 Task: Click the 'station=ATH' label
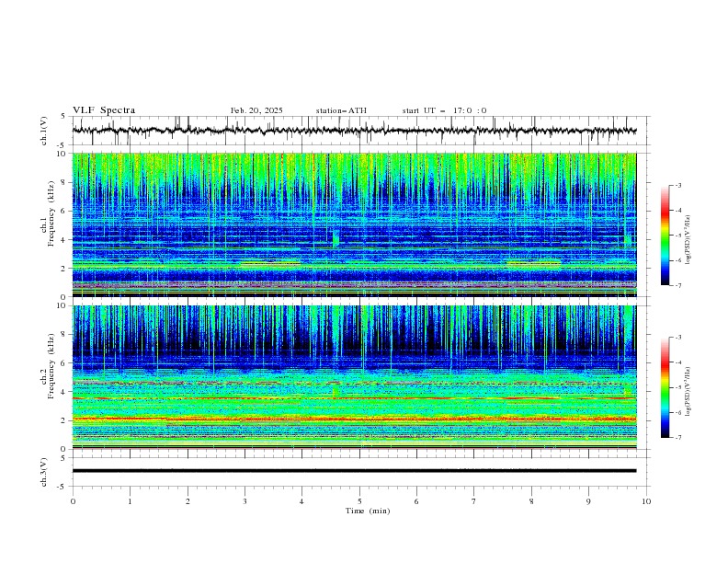point(341,110)
